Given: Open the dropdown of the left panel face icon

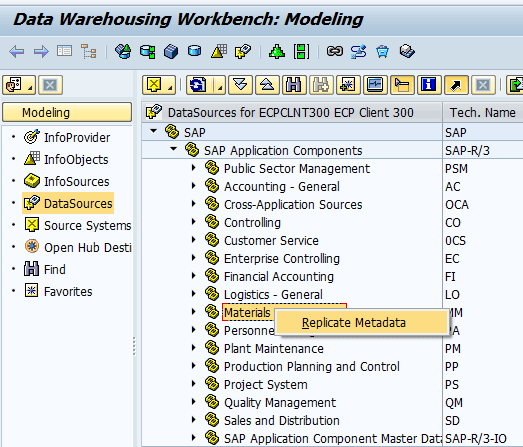Looking at the screenshot, I should coord(30,88).
